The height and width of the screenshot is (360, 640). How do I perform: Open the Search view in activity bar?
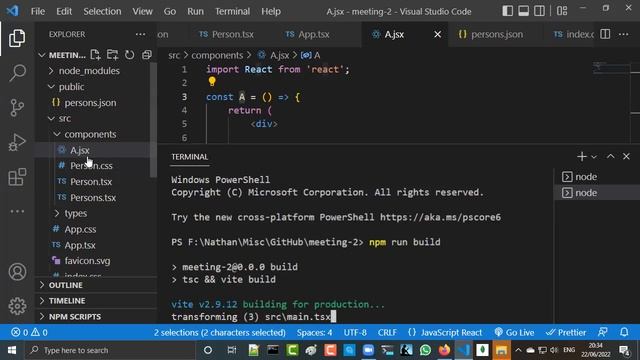coord(17,73)
